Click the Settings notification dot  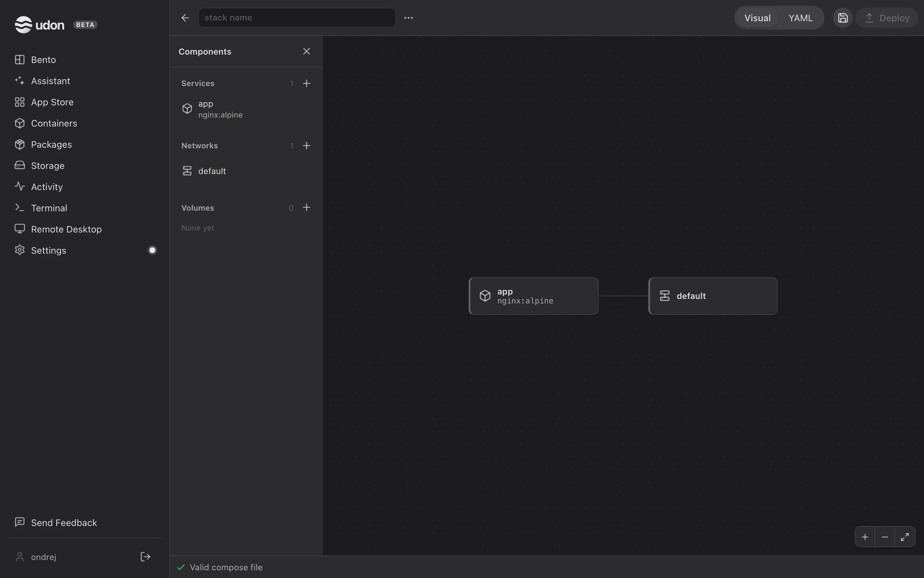tap(152, 250)
